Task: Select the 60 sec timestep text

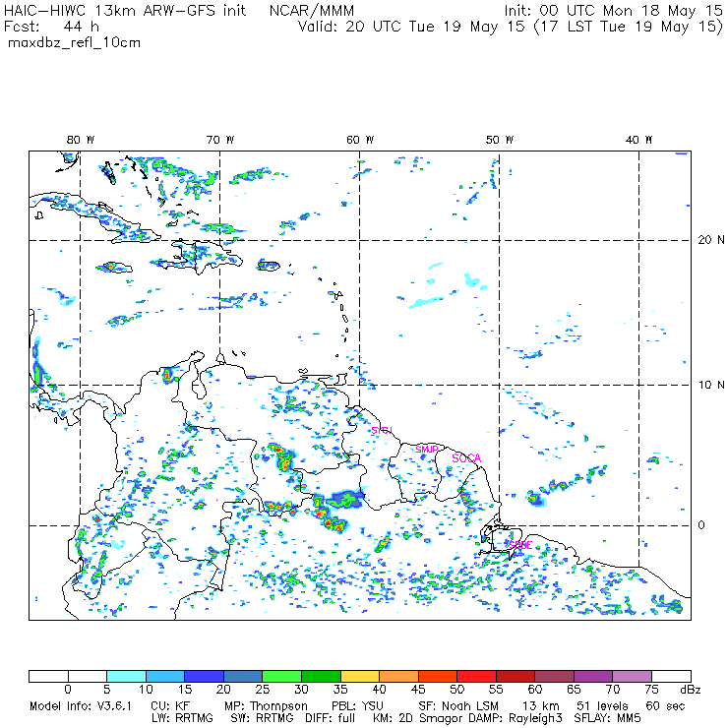Action: coord(665,706)
